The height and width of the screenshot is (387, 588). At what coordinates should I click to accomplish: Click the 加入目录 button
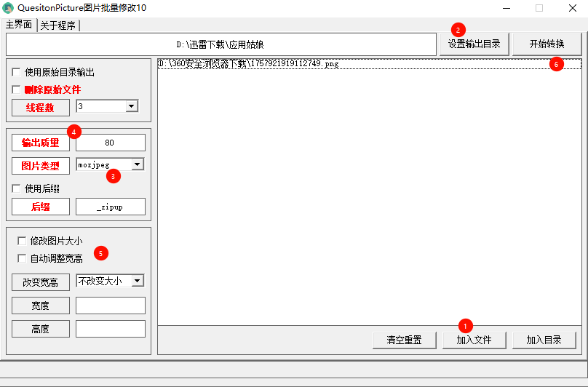544,340
